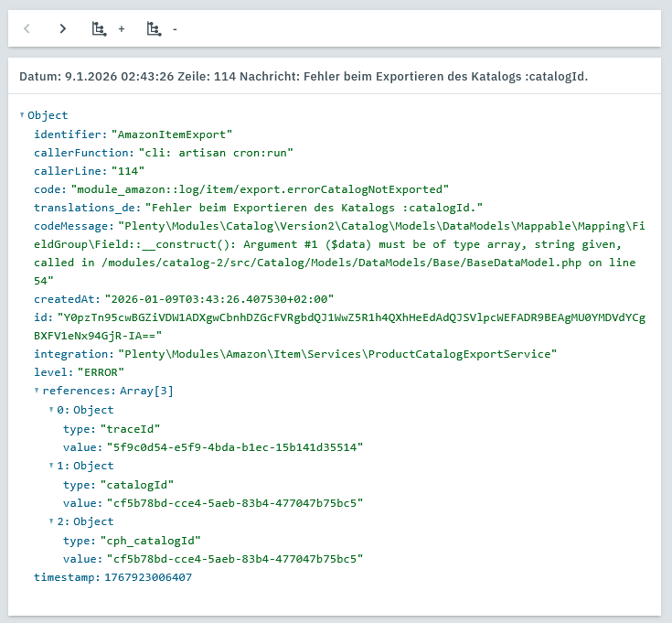This screenshot has height=623, width=672.
Task: Click the expand all tree icon
Action: tap(108, 28)
